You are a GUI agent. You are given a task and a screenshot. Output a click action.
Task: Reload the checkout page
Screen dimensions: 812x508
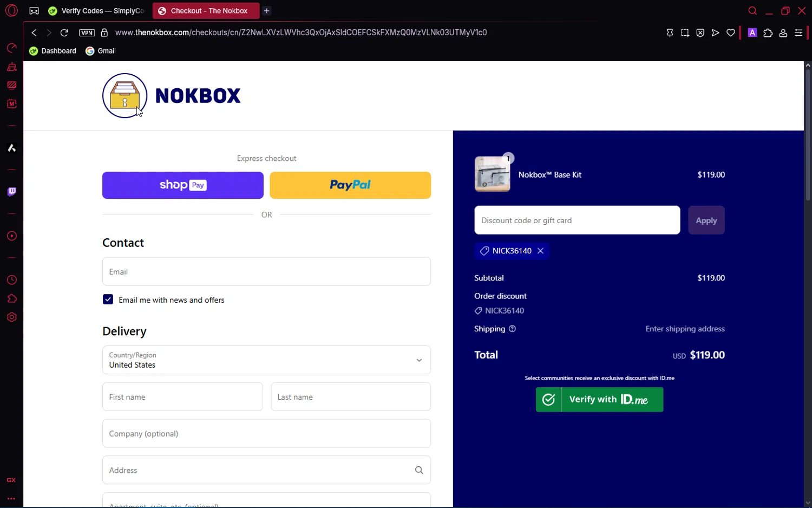[x=64, y=32]
